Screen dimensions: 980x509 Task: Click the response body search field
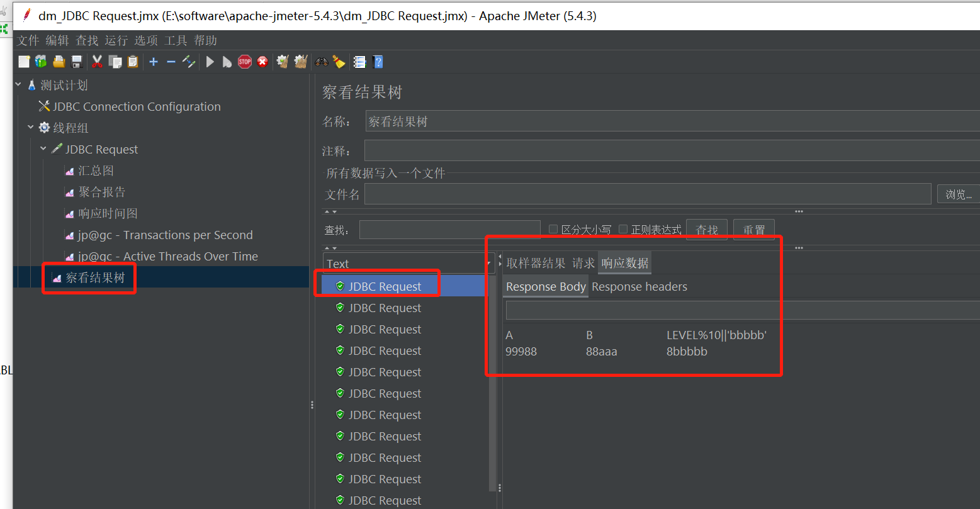coord(743,310)
